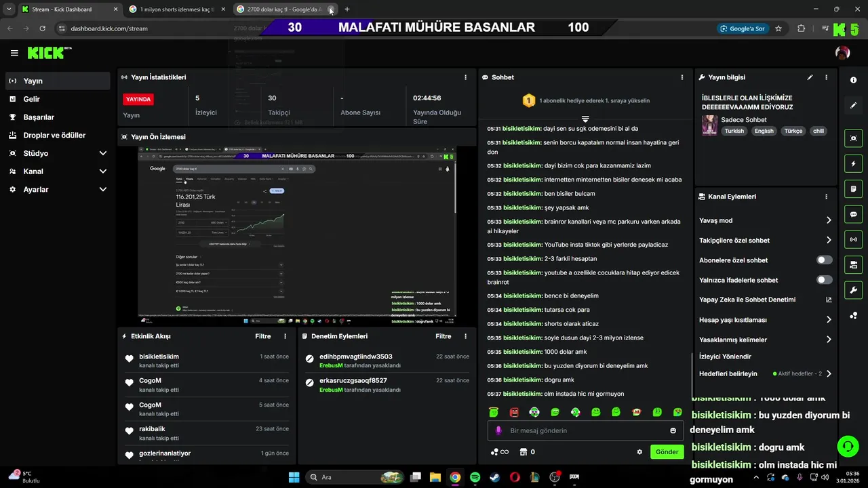Toggle the stream preview widget icon in sidebar
The width and height of the screenshot is (868, 488).
pyautogui.click(x=853, y=138)
